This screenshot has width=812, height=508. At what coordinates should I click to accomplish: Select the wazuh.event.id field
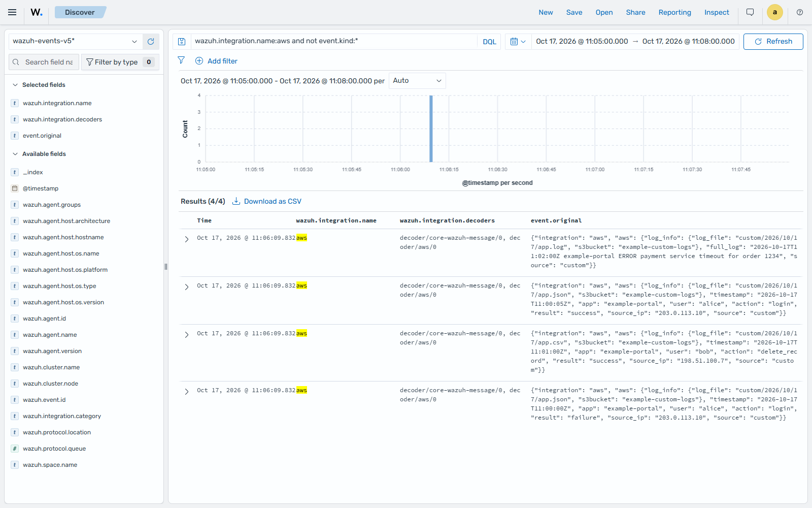[44, 400]
